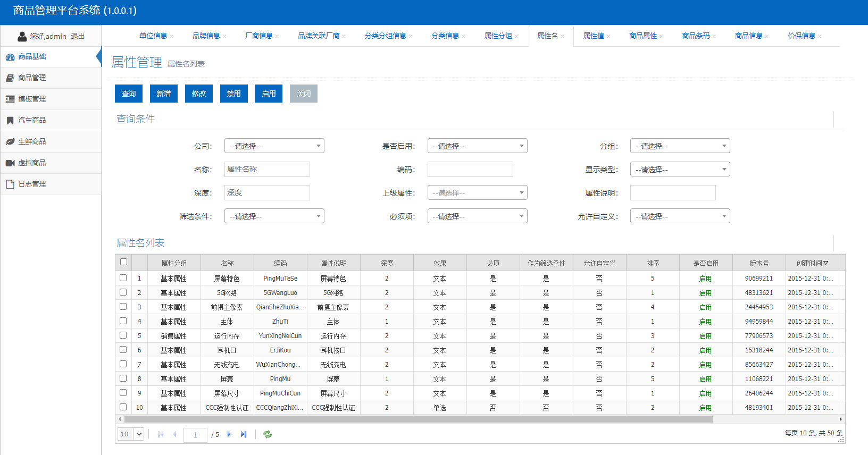Screen dimensions: 868x455
Task: Open the 公司 dropdown
Action: click(274, 146)
